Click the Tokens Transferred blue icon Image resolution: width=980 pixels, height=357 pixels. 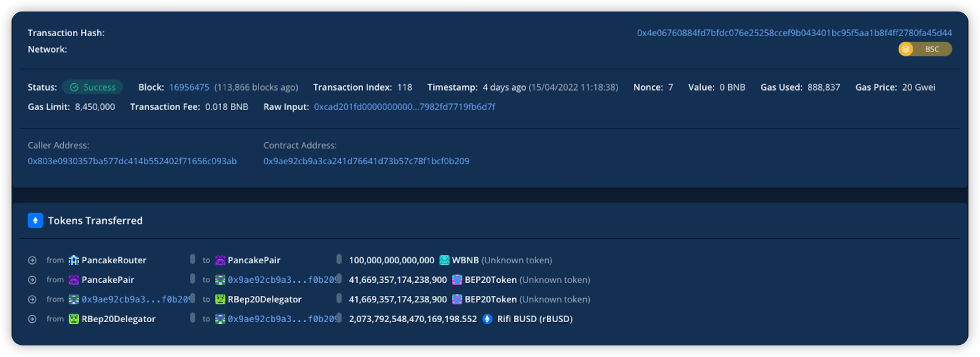pos(36,220)
